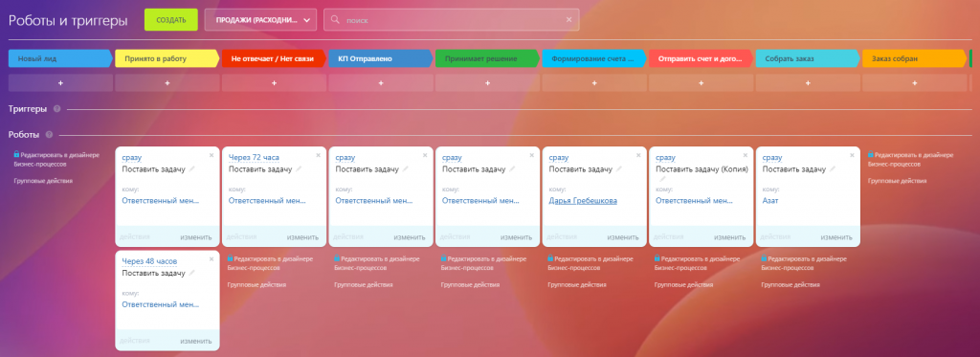Clear the search field with the x icon
Screen dimensions: 980x357
568,20
